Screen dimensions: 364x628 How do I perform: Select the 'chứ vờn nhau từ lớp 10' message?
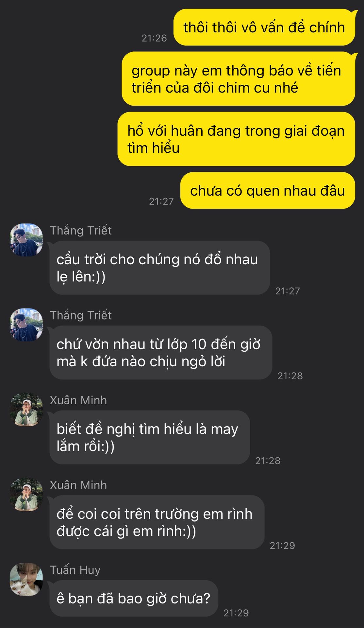pos(161,353)
